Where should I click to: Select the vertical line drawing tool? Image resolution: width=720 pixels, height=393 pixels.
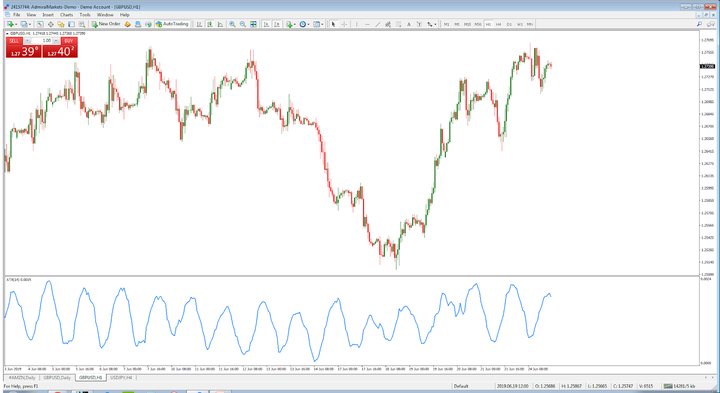tap(357, 24)
